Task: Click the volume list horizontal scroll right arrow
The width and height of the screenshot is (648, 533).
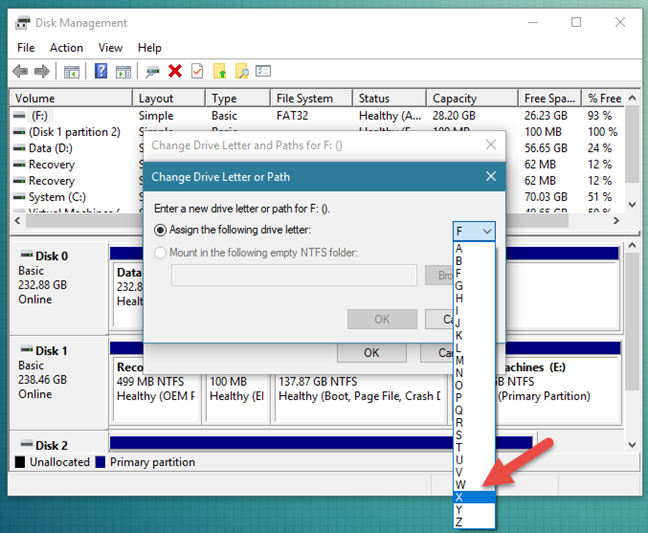Action: point(616,221)
